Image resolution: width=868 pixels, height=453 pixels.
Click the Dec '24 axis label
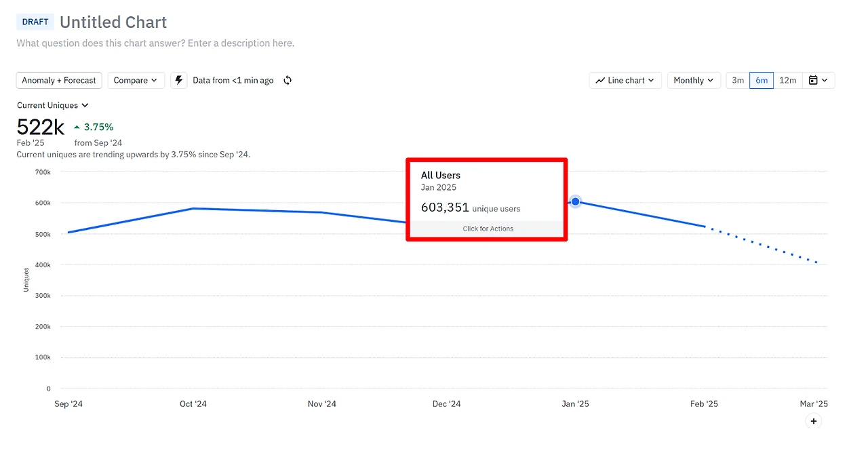point(446,403)
